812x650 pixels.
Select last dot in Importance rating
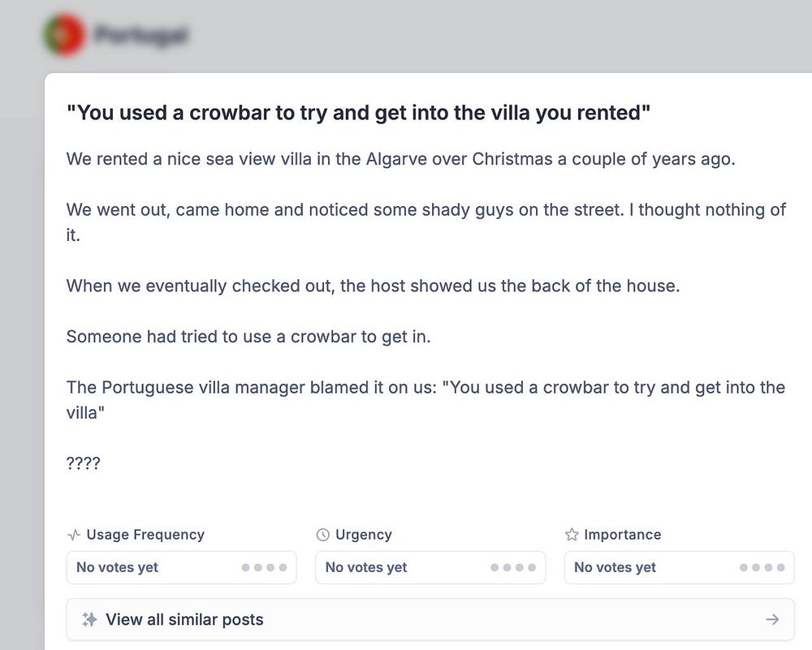click(781, 568)
